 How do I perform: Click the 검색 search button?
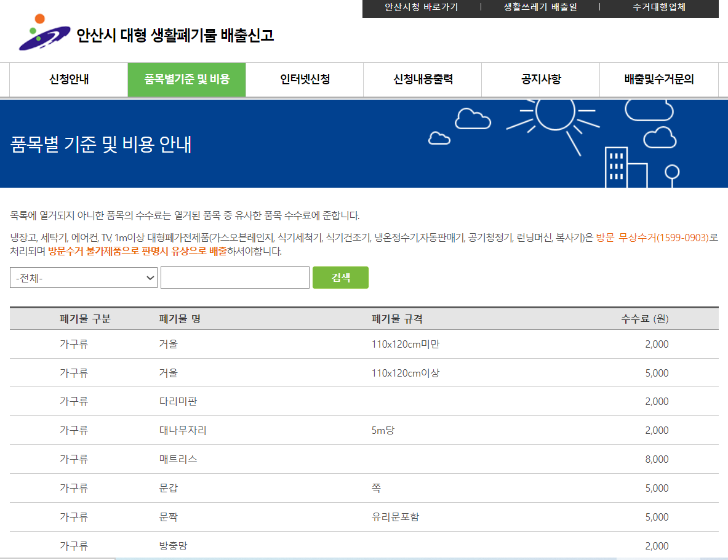(x=340, y=278)
